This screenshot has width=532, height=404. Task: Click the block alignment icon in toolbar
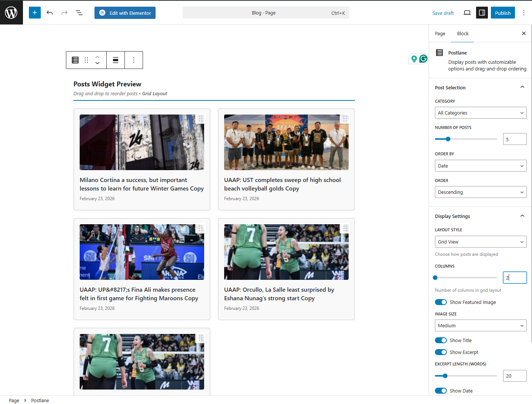coord(116,60)
